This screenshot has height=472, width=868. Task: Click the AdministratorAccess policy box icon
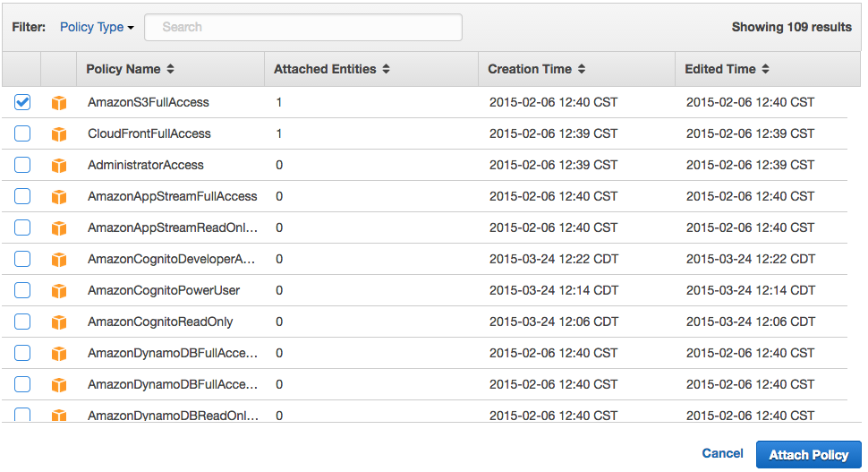point(59,165)
